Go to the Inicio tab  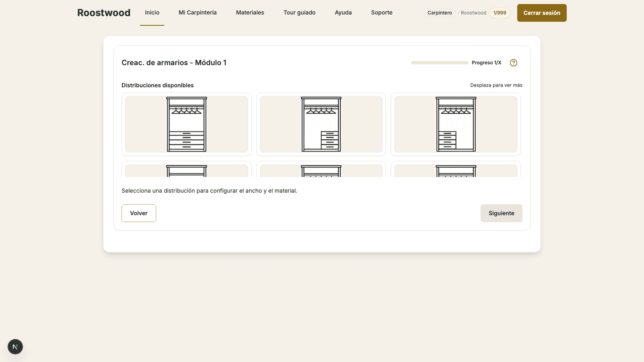click(x=152, y=13)
